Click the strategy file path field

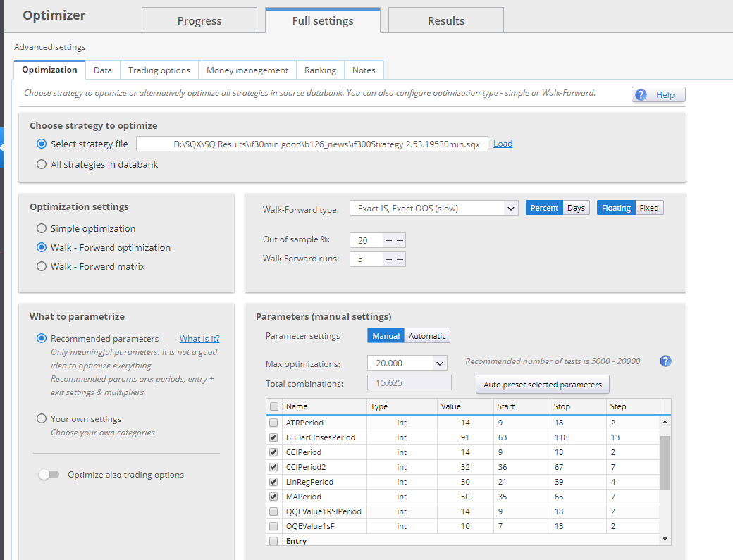(312, 144)
